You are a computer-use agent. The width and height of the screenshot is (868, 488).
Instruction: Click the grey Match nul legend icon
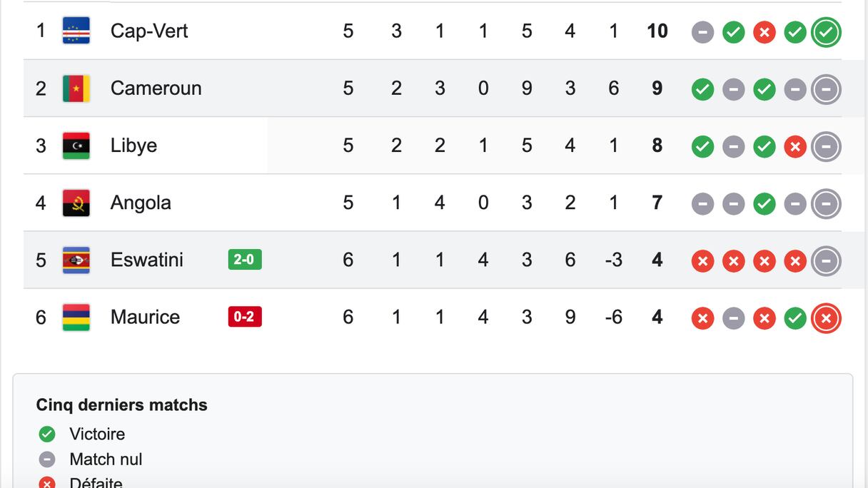coord(47,459)
